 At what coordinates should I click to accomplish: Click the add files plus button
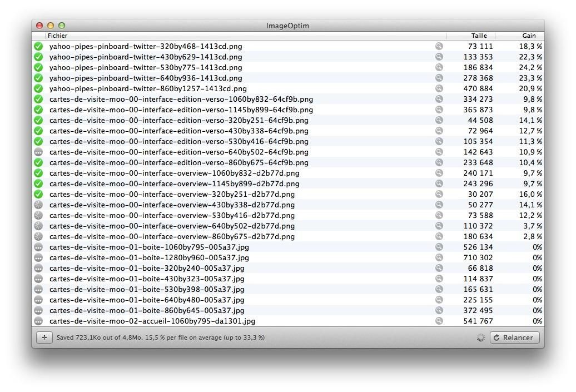point(44,338)
